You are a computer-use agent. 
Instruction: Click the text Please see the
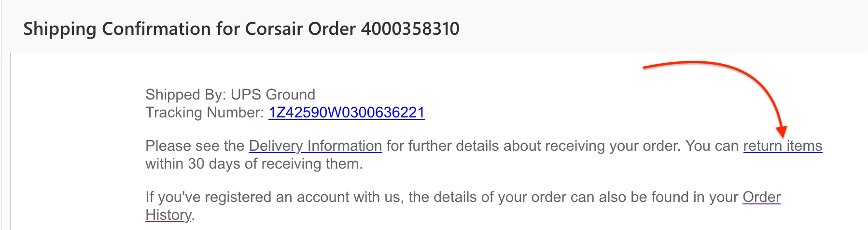(195, 146)
